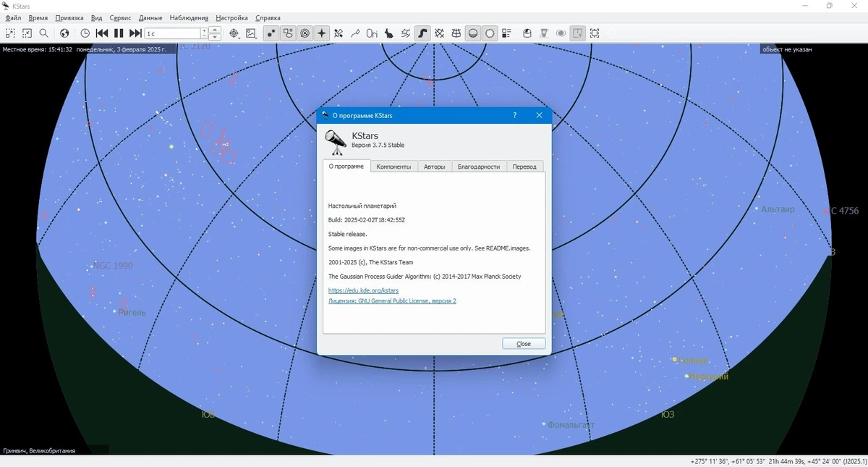868x467 pixels.
Task: Pause the simulation clock
Action: pyautogui.click(x=119, y=33)
